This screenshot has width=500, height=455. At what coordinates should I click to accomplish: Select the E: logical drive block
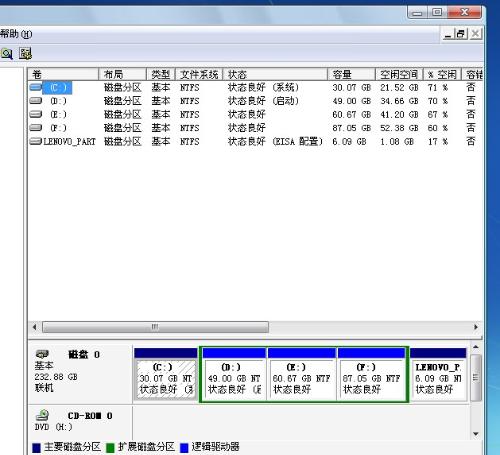pyautogui.click(x=302, y=375)
